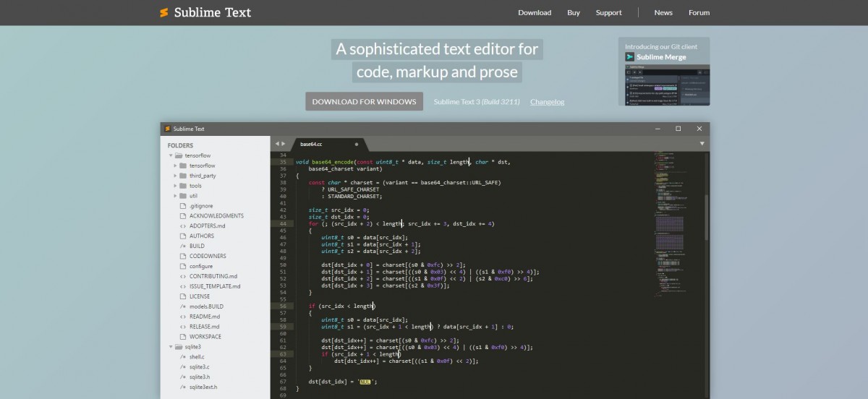This screenshot has height=399, width=868.
Task: Click the markup icon next to ISSUE_TEMPLATE.md
Action: 183,286
